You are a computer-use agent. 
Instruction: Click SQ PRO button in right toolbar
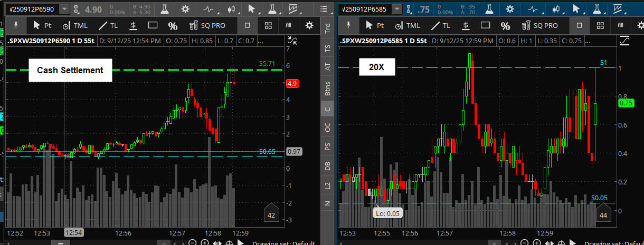tap(539, 25)
